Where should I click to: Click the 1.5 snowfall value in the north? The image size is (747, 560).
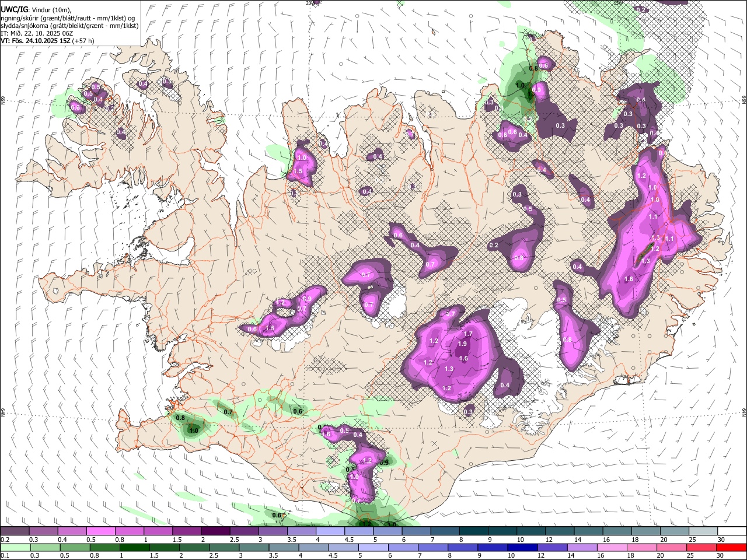[x=298, y=171]
